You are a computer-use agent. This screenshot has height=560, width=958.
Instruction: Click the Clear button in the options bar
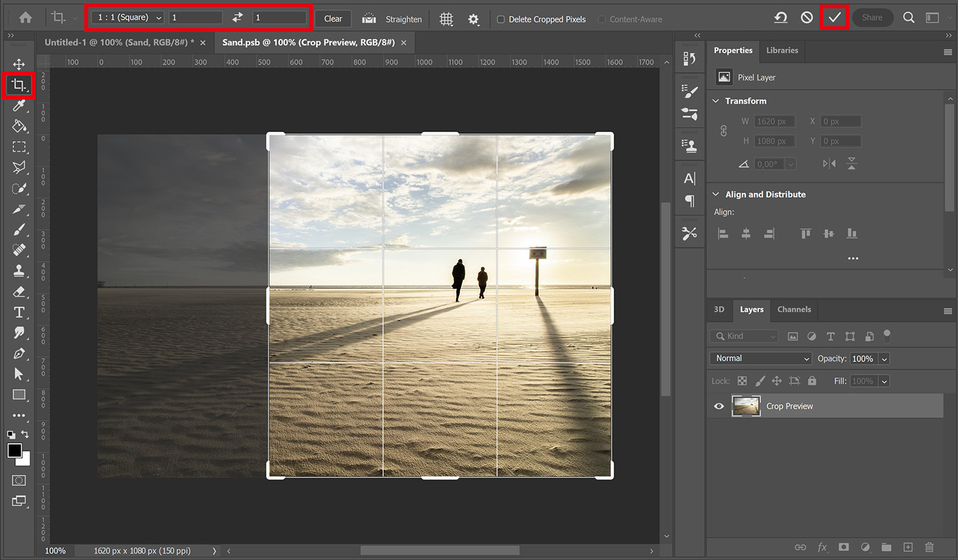pyautogui.click(x=332, y=19)
